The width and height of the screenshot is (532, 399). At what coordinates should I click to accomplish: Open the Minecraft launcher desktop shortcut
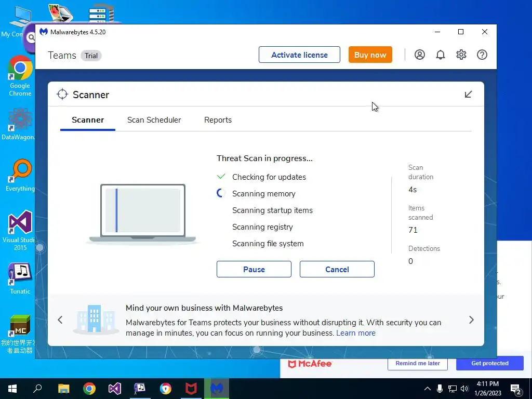[19, 334]
